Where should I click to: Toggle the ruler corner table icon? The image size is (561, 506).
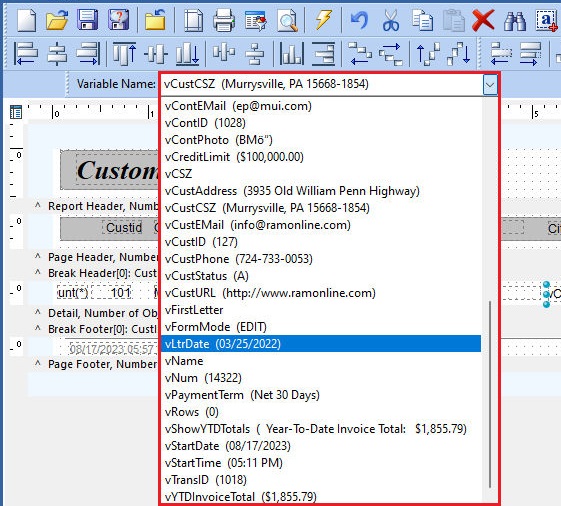point(16,112)
